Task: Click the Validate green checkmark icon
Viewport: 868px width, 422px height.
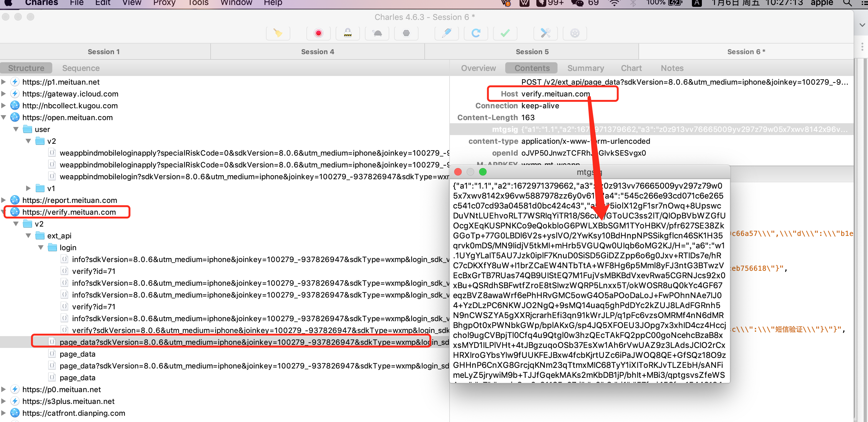Action: 505,33
